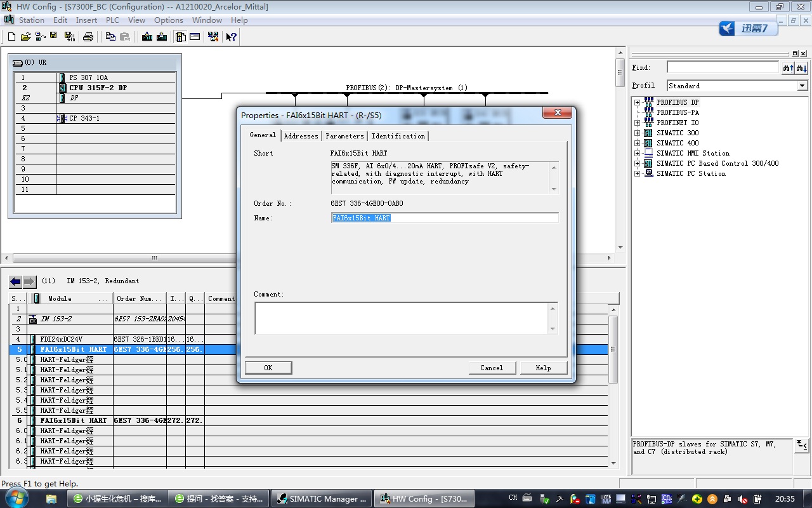Expand the SIMATIC PC Station node
This screenshot has width=812, height=508.
click(x=637, y=173)
